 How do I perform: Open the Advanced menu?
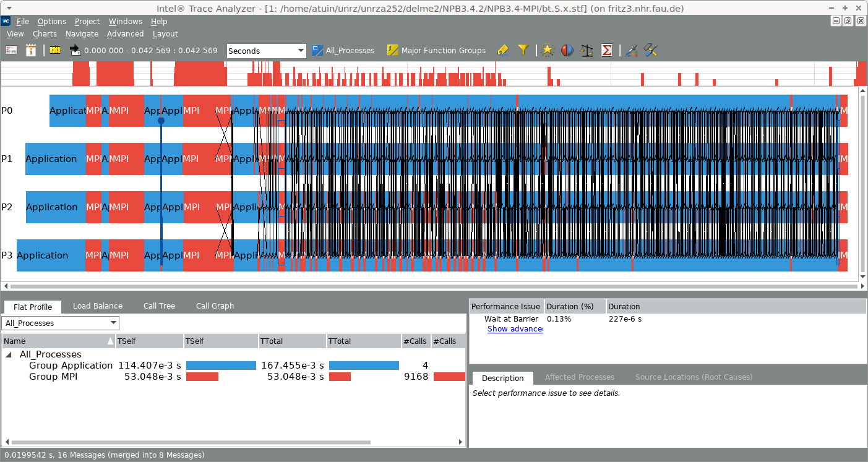coord(125,33)
